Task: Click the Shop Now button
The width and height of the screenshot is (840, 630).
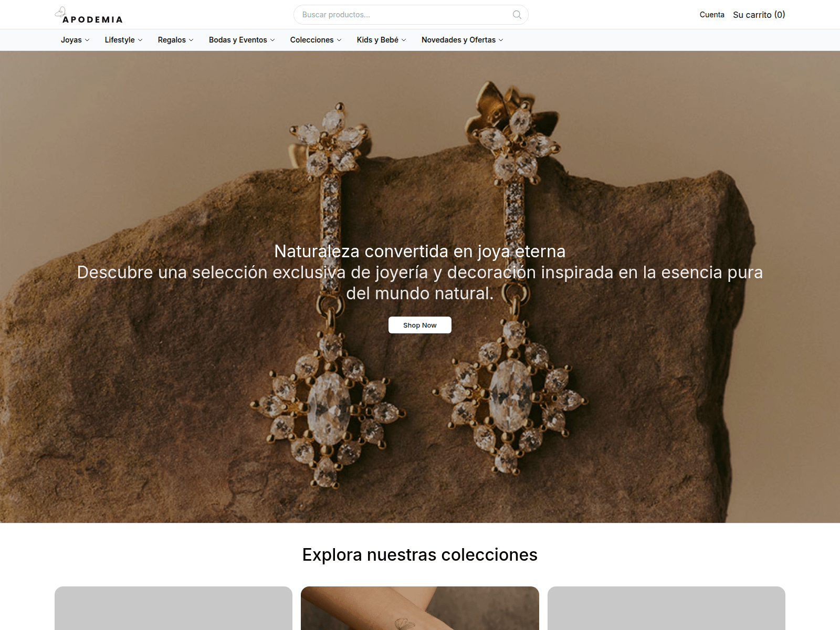Action: (420, 325)
